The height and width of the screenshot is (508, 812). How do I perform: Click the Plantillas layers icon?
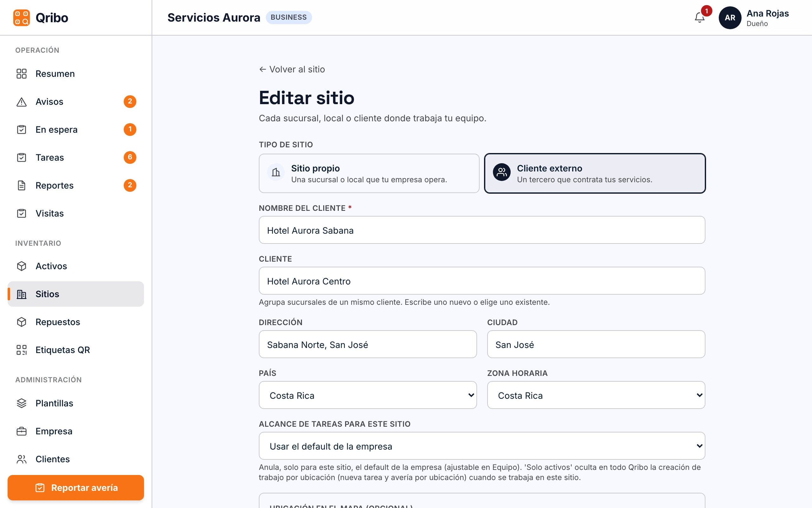(x=22, y=403)
